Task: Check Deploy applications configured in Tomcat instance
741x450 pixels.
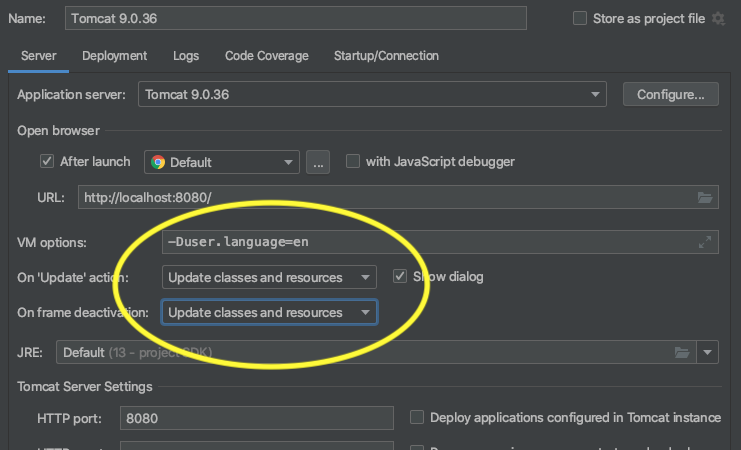Action: pyautogui.click(x=417, y=417)
